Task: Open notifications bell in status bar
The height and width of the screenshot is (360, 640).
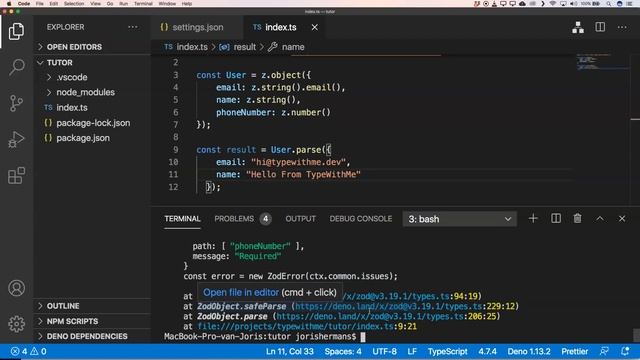Action: (625, 351)
